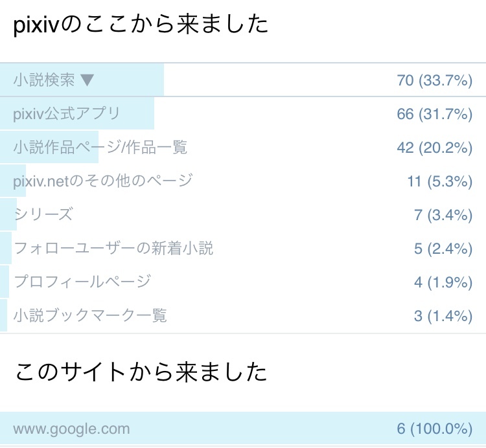Click the 5 (2.4%) statistic

[443, 249]
